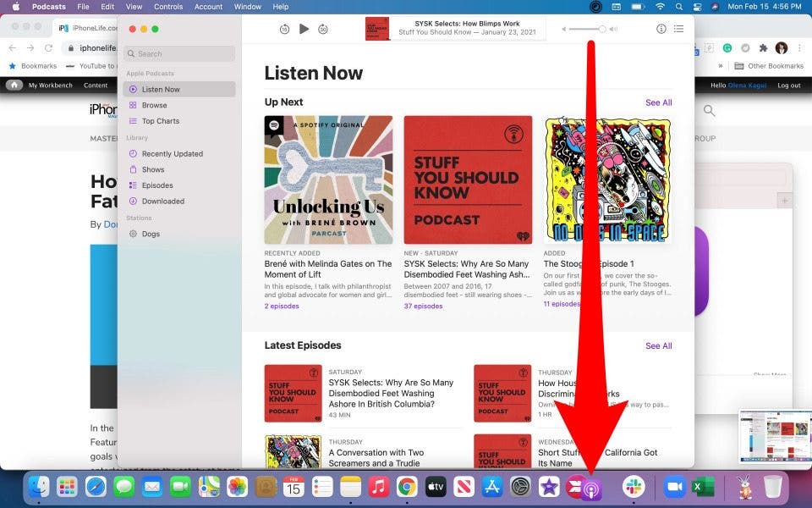This screenshot has height=508, width=812.
Task: Open Unlocking Us podcast artwork
Action: point(328,180)
